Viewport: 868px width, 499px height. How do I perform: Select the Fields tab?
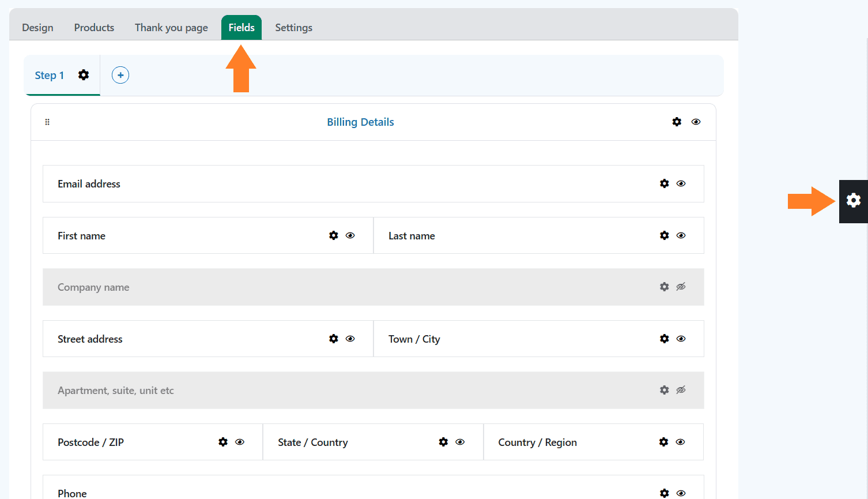coord(241,28)
